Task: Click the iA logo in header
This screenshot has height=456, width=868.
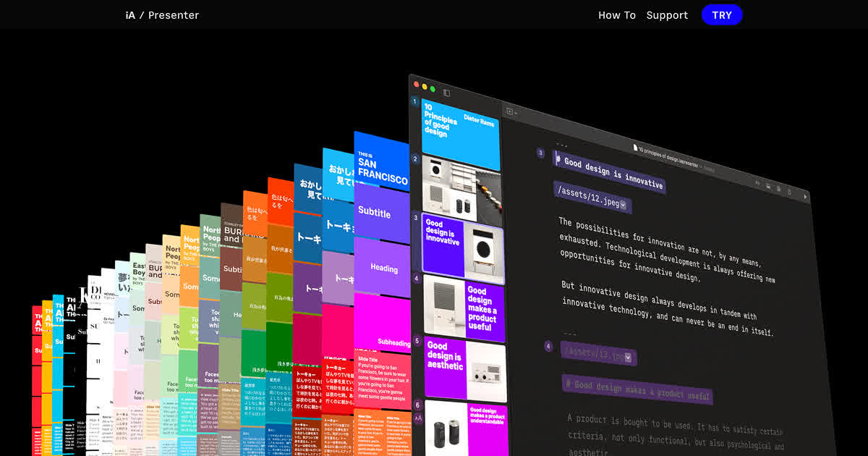Action: pos(130,14)
